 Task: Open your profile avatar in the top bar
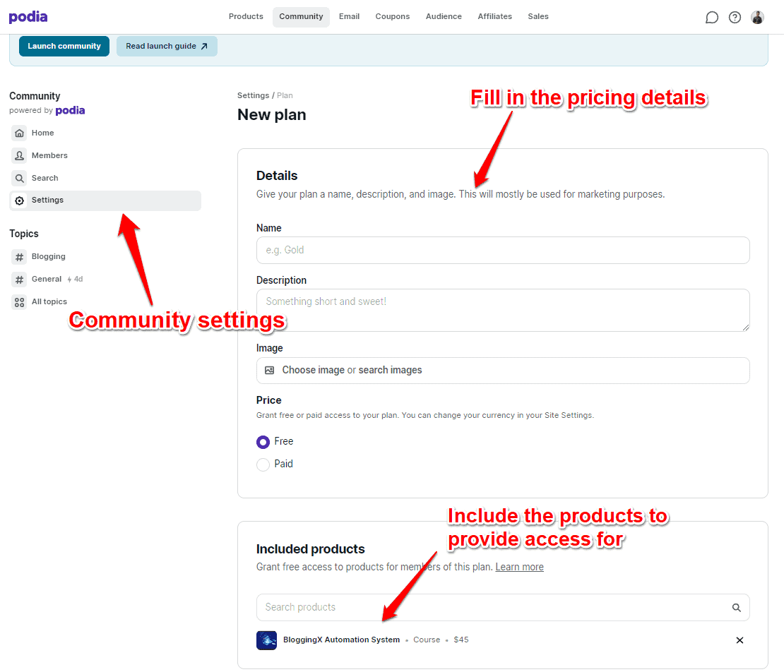click(757, 17)
